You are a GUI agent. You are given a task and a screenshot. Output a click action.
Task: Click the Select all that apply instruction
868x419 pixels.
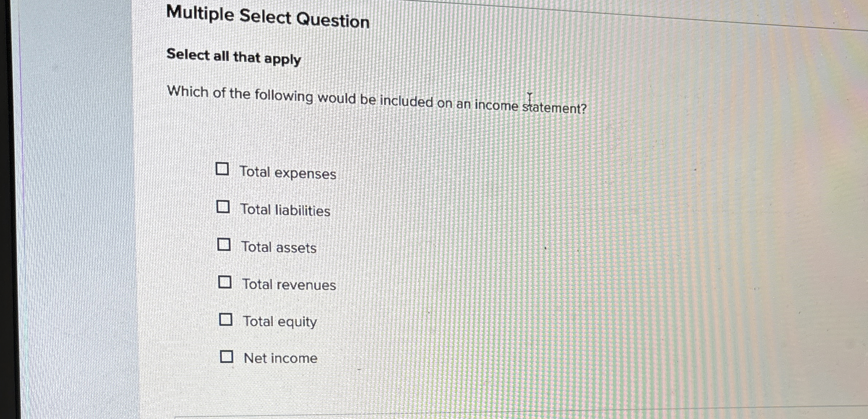[x=234, y=57]
